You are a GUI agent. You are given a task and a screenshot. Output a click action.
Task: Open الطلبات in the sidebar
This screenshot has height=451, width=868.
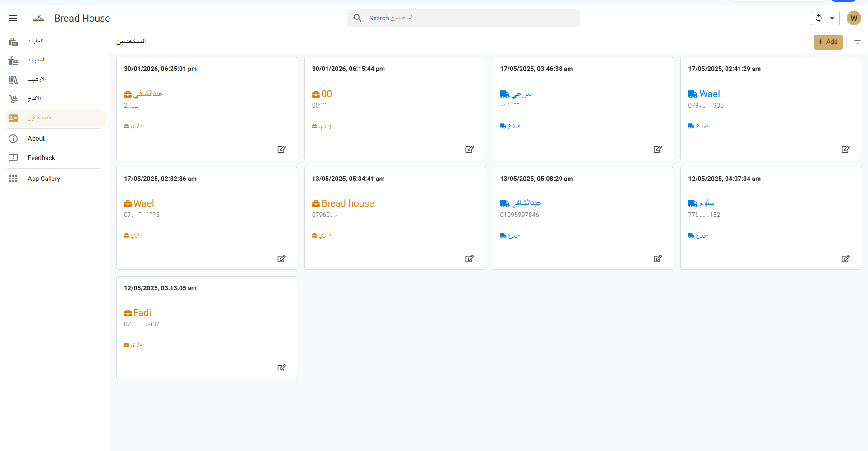pos(35,41)
